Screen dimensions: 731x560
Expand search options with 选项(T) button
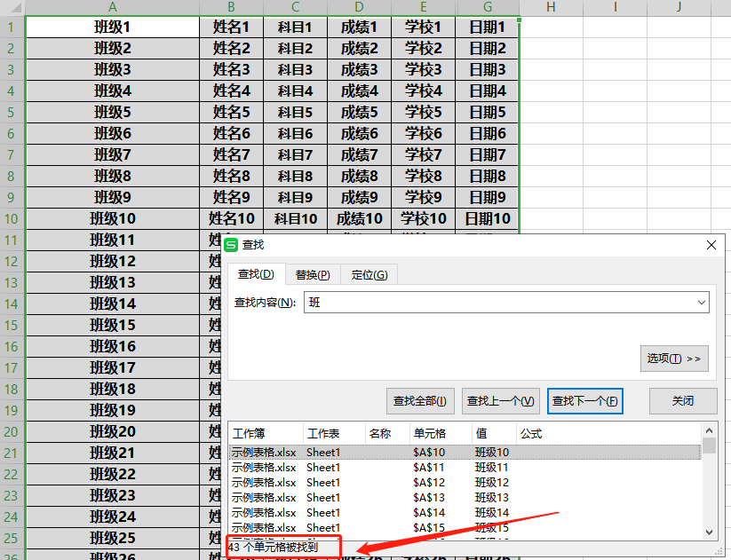674,359
